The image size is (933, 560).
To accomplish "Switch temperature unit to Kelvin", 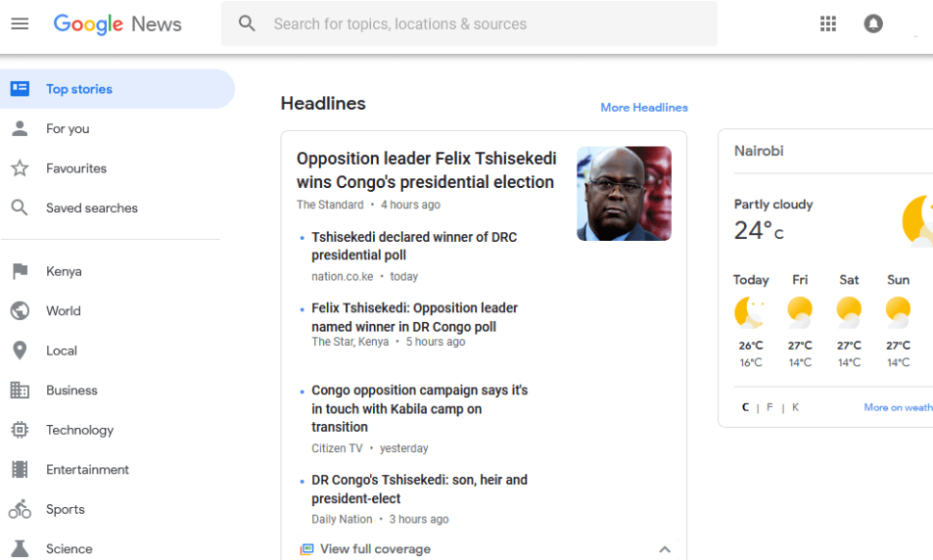I will pos(795,407).
